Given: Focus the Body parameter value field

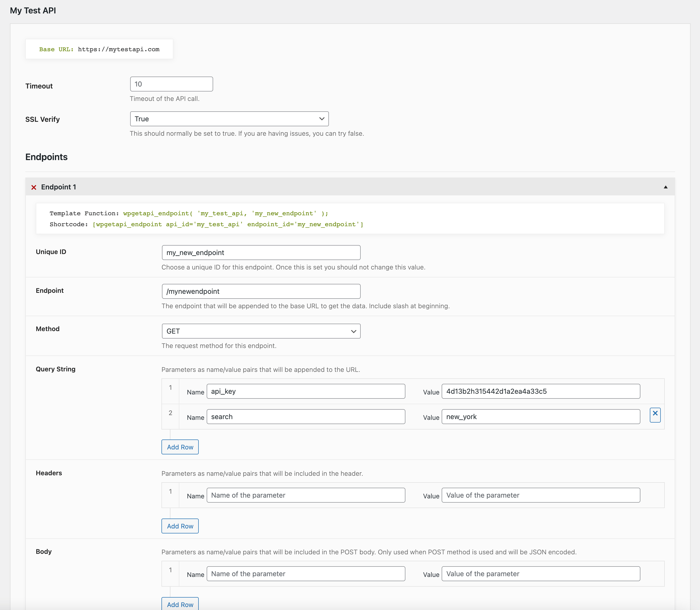Looking at the screenshot, I should pos(541,574).
